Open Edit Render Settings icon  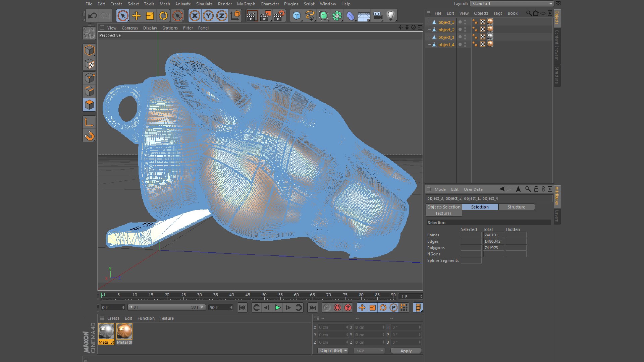[x=279, y=16]
